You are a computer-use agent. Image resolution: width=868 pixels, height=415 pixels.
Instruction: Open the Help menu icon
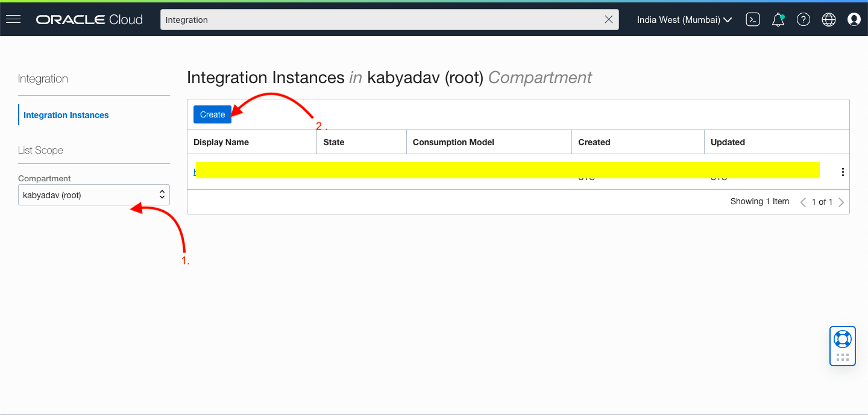[x=804, y=19]
